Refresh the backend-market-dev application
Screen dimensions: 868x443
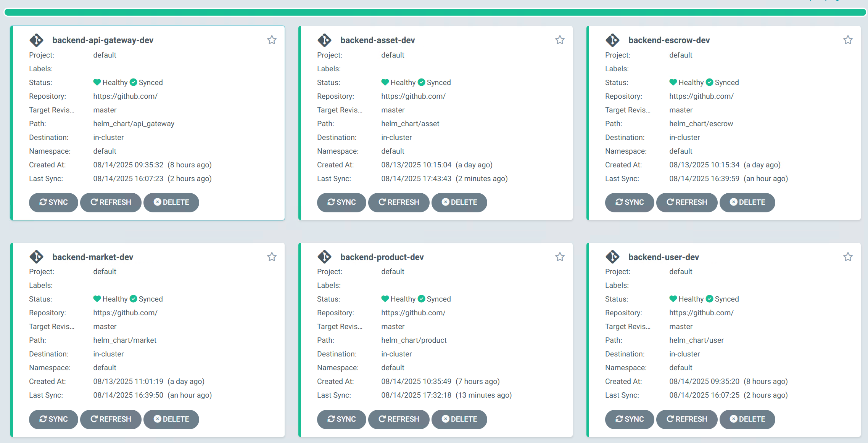111,419
